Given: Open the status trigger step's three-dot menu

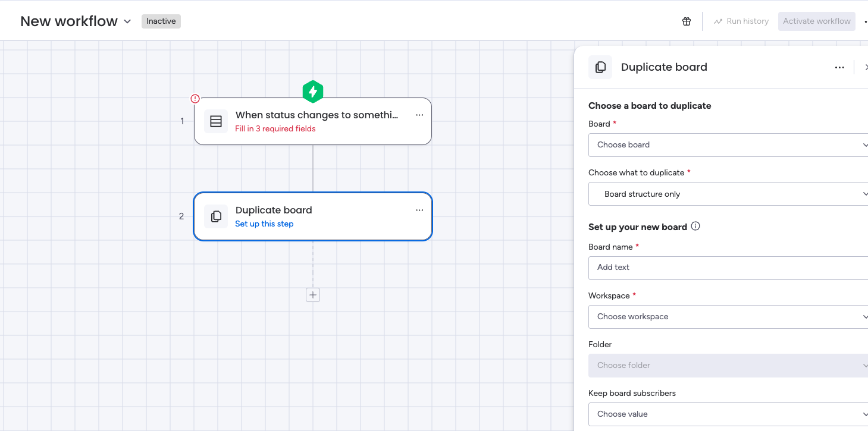Looking at the screenshot, I should [419, 115].
